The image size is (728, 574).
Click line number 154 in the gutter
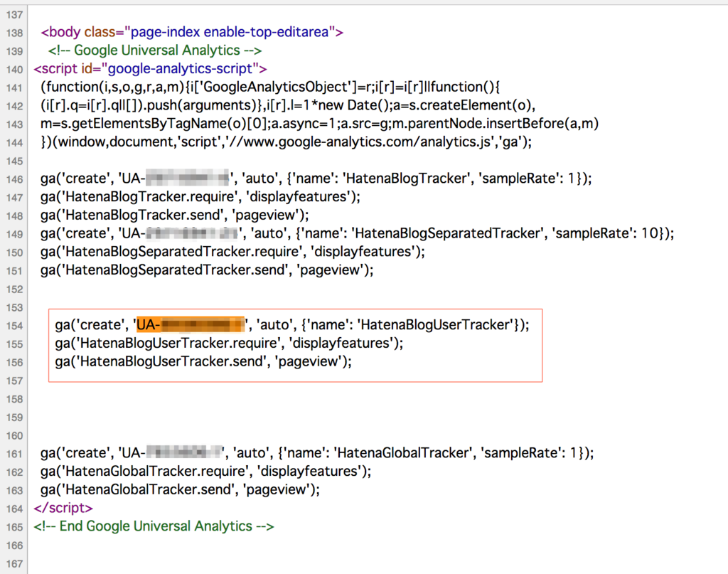coord(14,326)
